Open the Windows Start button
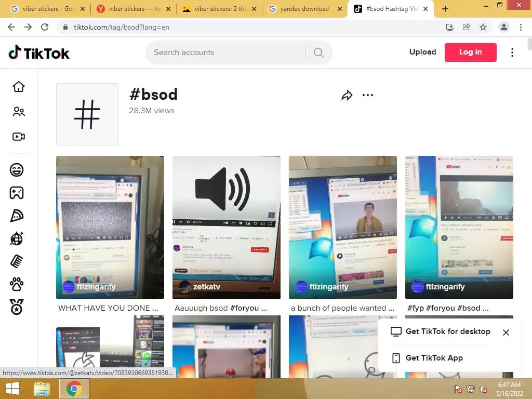This screenshot has width=532, height=399. click(12, 389)
